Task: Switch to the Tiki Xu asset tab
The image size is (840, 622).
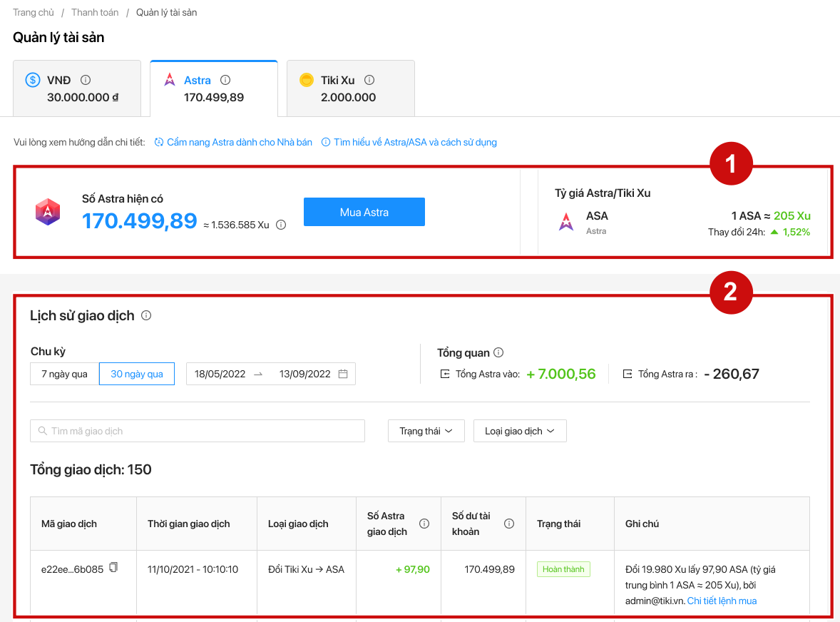Action: 351,88
